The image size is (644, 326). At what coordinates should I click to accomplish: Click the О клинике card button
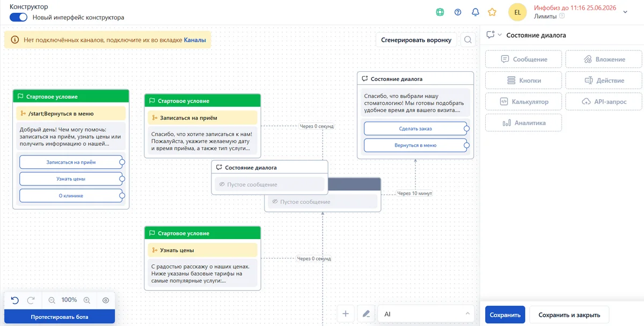71,196
